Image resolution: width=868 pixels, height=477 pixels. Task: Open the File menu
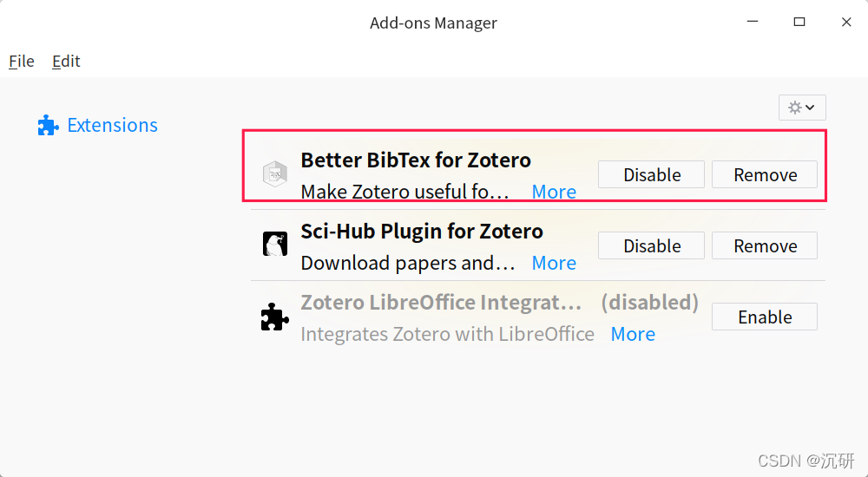[22, 61]
